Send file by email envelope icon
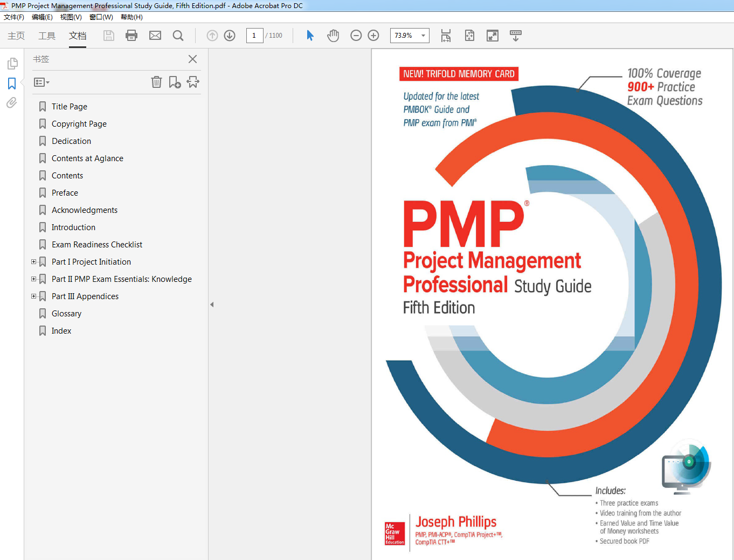 coord(155,36)
